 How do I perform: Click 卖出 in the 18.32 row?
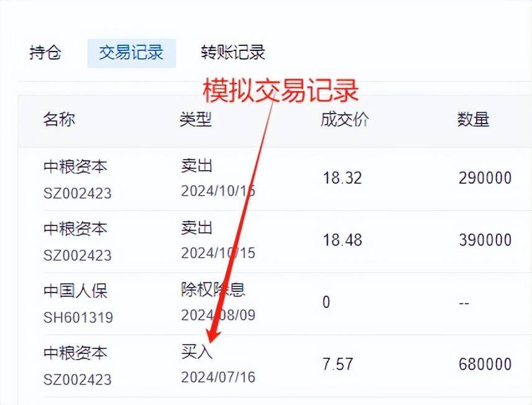point(197,165)
